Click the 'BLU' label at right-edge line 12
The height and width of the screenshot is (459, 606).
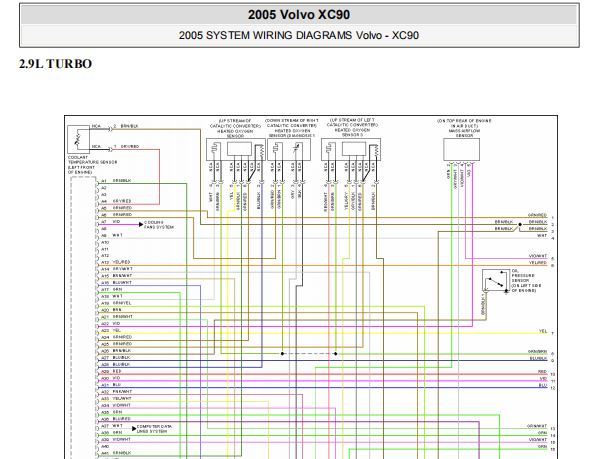(543, 386)
